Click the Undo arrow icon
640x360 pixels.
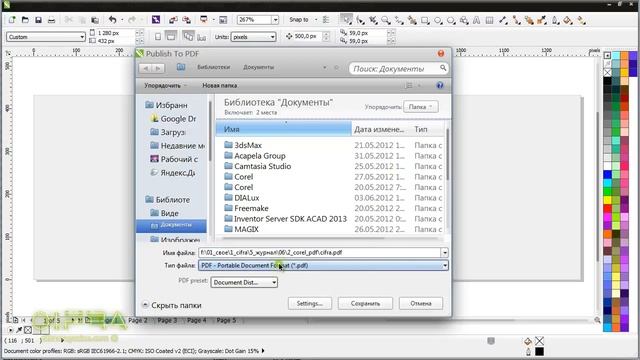point(112,20)
